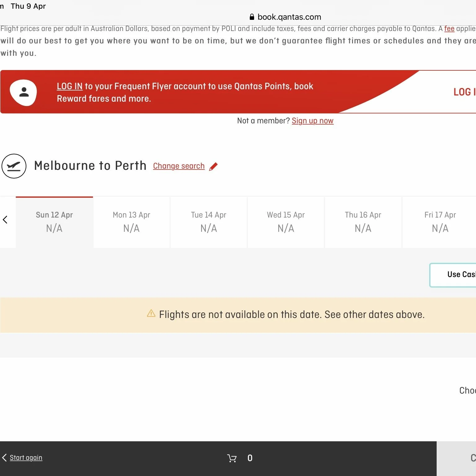The image size is (476, 476).
Task: Click the warning triangle icon in alert
Action: [x=151, y=314]
